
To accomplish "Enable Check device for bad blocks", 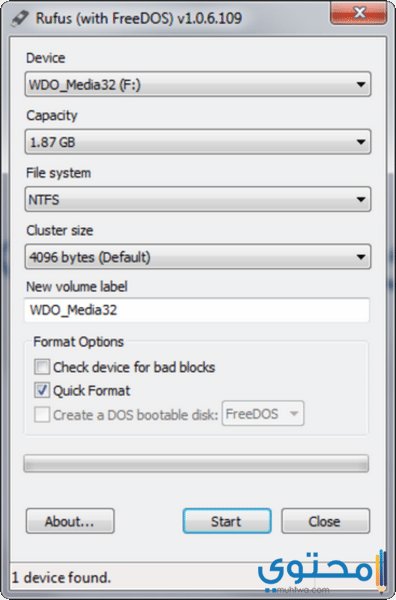I will tap(42, 367).
